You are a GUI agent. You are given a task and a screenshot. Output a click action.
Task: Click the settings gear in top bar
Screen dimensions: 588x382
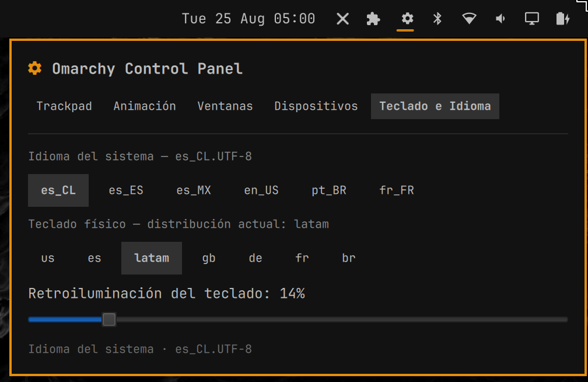tap(407, 19)
